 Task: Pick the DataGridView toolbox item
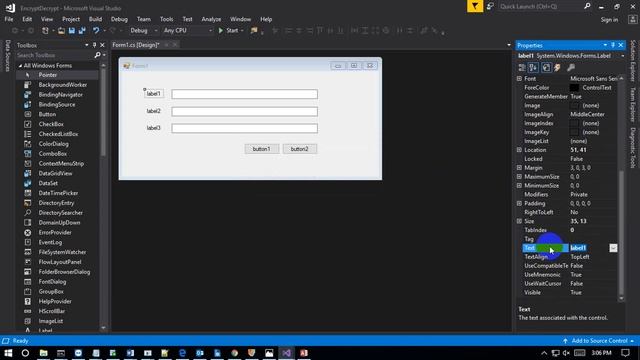coord(55,173)
